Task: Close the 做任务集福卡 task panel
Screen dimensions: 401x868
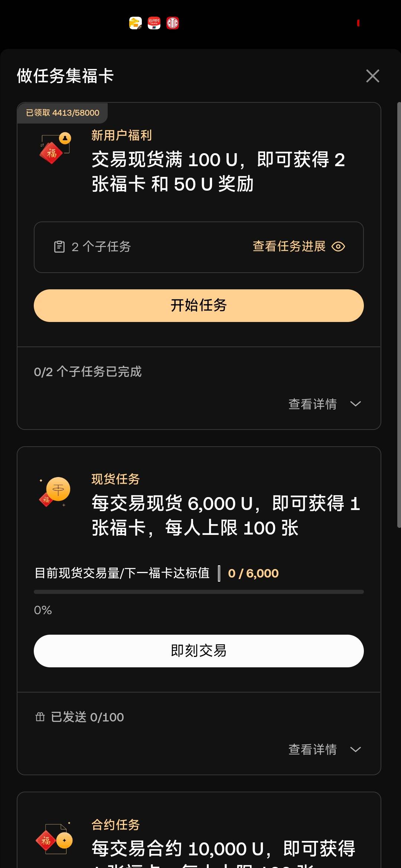Action: [x=372, y=76]
